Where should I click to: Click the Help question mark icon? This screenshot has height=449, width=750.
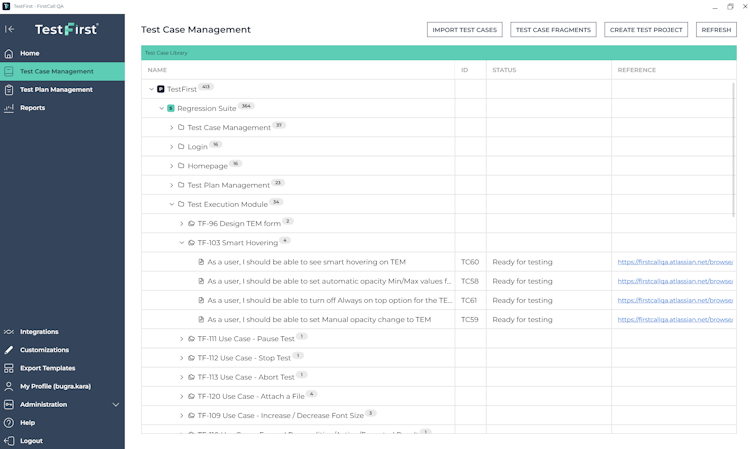[x=9, y=423]
